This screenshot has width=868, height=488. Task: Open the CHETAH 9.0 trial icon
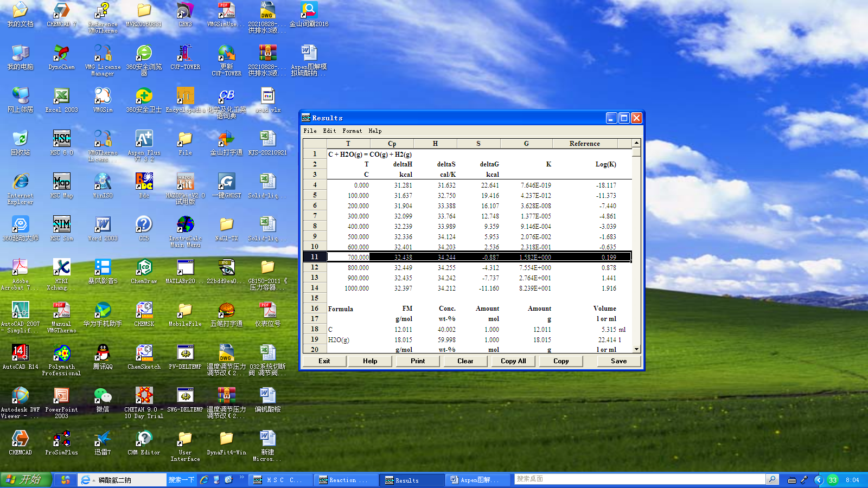tap(144, 403)
